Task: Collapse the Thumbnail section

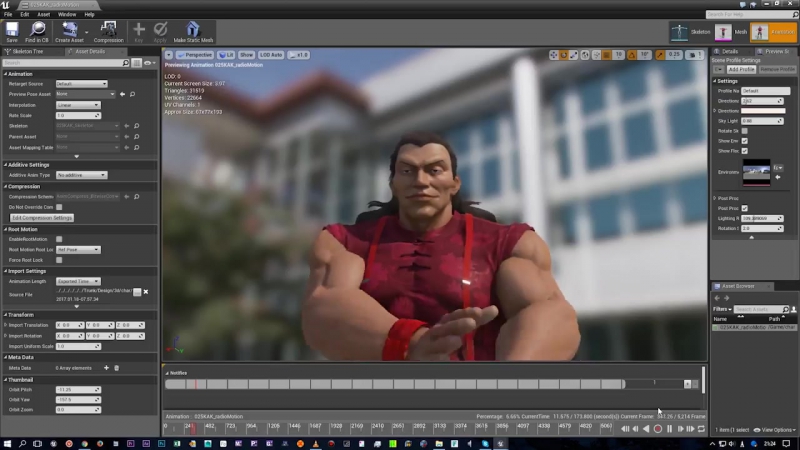Action: (6, 380)
